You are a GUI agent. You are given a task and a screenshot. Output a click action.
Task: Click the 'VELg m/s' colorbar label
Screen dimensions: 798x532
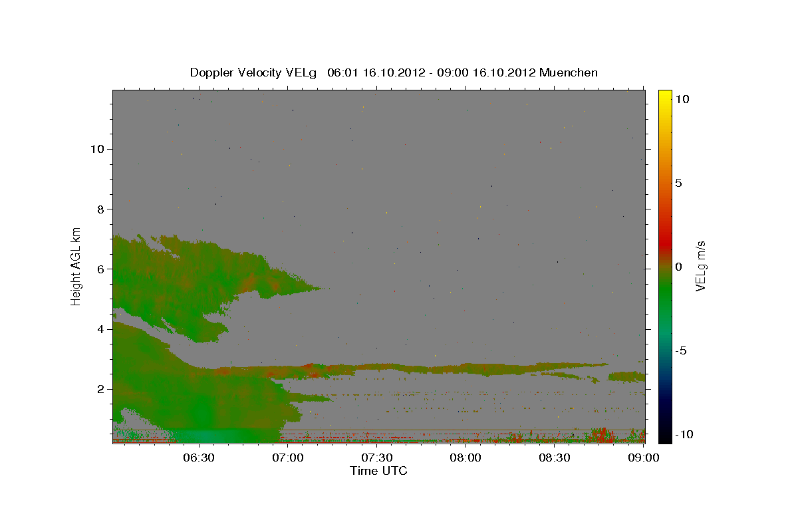(700, 266)
